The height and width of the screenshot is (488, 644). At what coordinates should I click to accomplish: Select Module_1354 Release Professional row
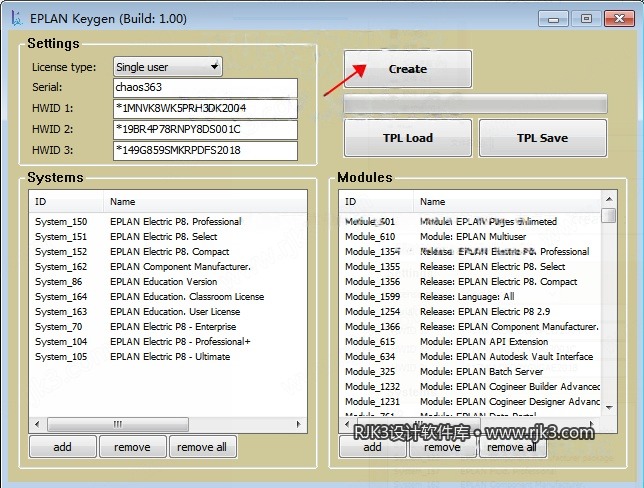(x=470, y=252)
